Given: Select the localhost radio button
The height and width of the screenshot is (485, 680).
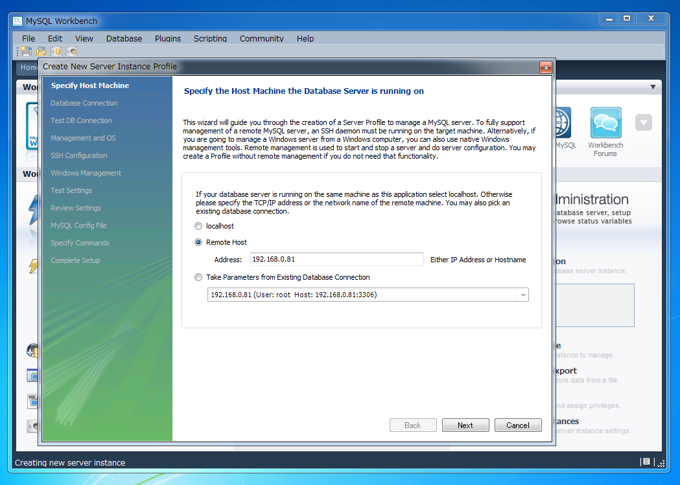Looking at the screenshot, I should click(198, 226).
